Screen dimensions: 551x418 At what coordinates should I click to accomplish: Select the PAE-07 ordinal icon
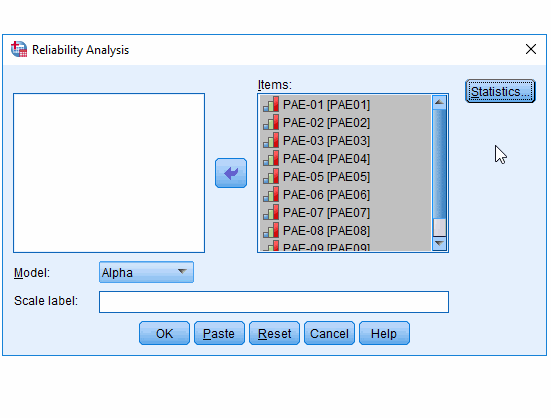(271, 212)
